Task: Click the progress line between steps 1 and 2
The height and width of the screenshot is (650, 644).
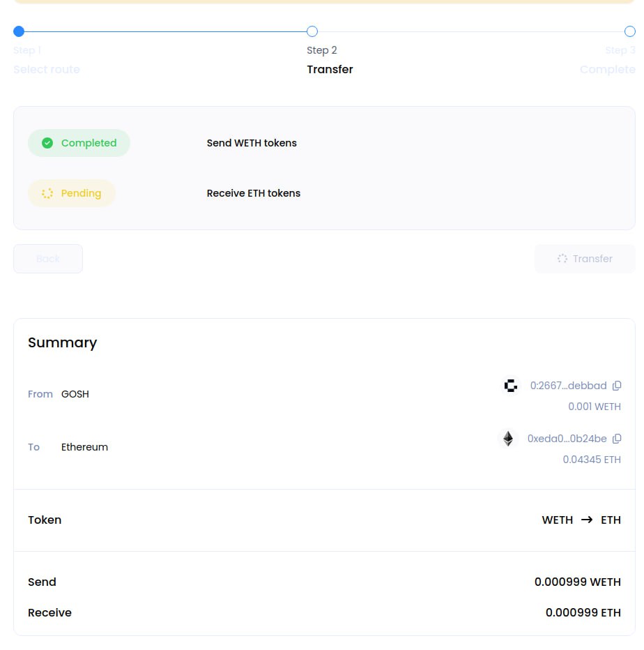Action: 165,31
